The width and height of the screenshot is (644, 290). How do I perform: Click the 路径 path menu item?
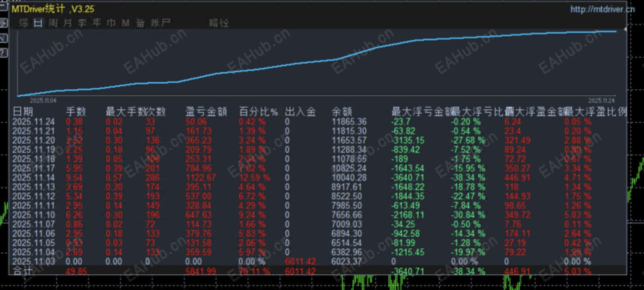219,23
